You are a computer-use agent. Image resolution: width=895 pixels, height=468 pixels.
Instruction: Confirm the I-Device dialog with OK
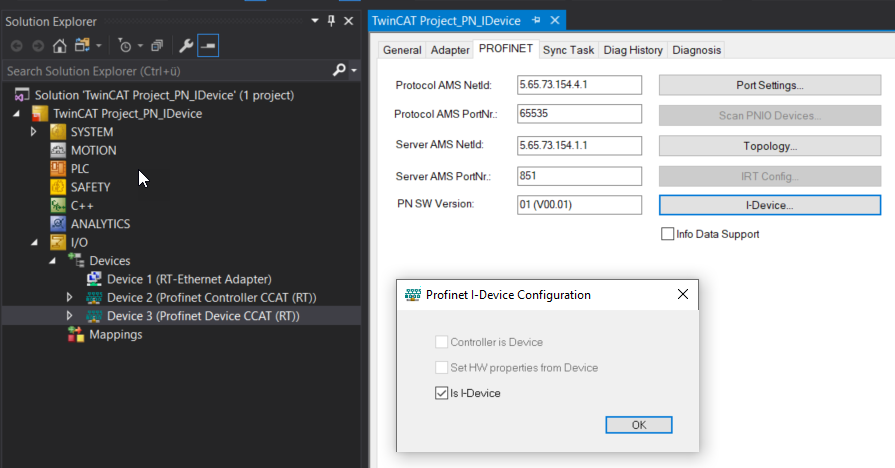point(639,425)
